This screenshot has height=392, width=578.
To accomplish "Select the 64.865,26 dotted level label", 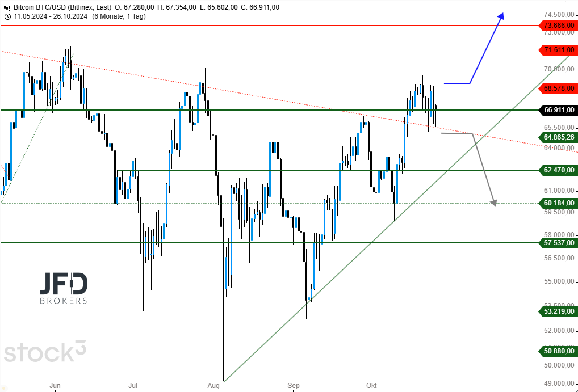I will coord(558,137).
